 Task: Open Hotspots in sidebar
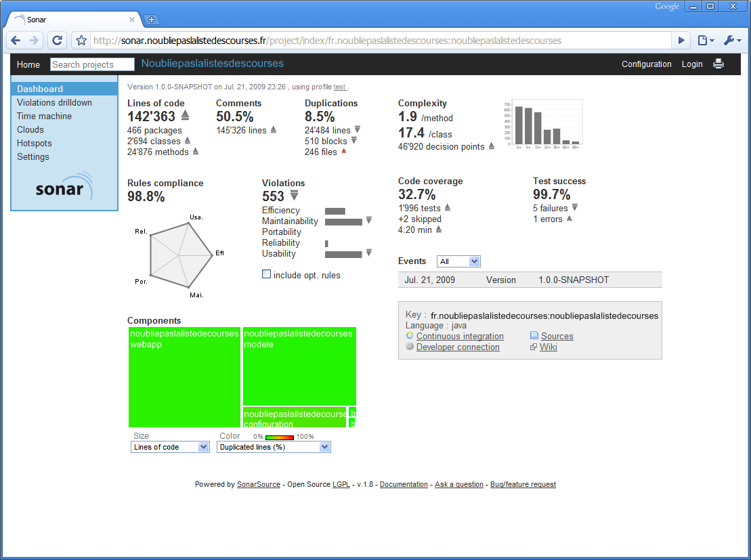pos(35,143)
